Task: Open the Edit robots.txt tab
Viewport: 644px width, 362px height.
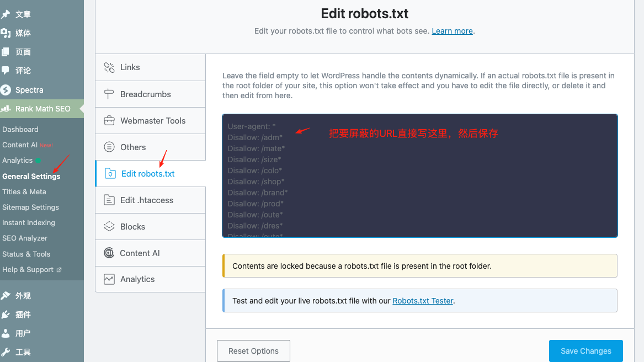Action: click(148, 174)
